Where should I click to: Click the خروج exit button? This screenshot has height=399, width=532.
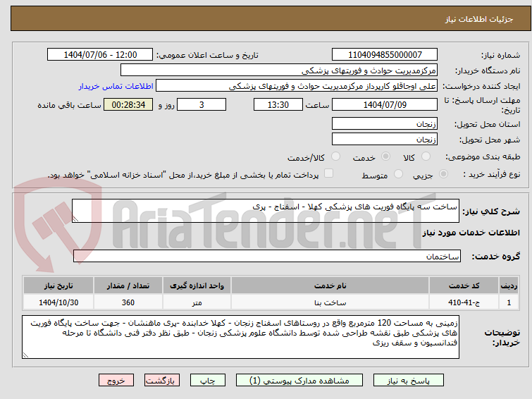(116, 381)
